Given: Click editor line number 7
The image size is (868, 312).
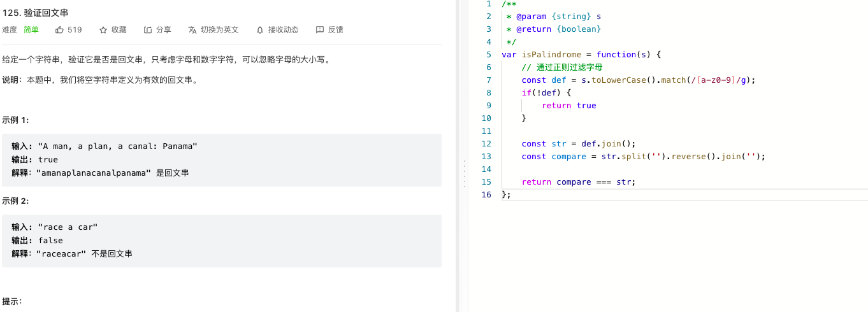Looking at the screenshot, I should (x=488, y=80).
